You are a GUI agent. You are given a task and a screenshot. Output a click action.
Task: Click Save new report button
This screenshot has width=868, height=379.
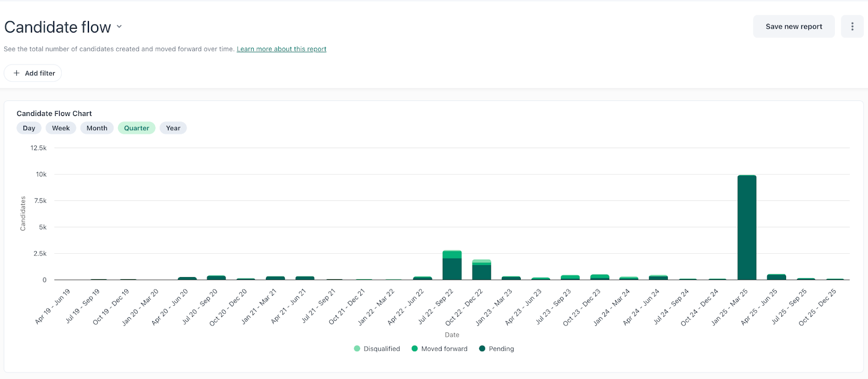pos(793,27)
